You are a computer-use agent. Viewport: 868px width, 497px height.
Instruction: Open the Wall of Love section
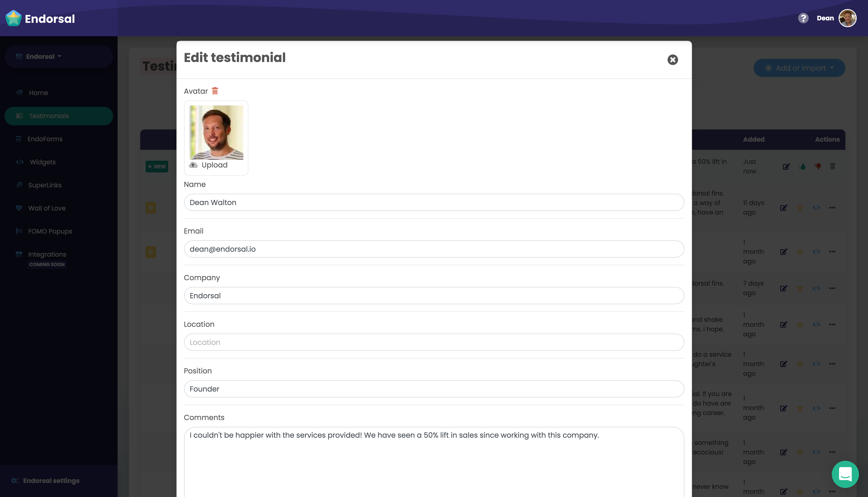pyautogui.click(x=46, y=208)
